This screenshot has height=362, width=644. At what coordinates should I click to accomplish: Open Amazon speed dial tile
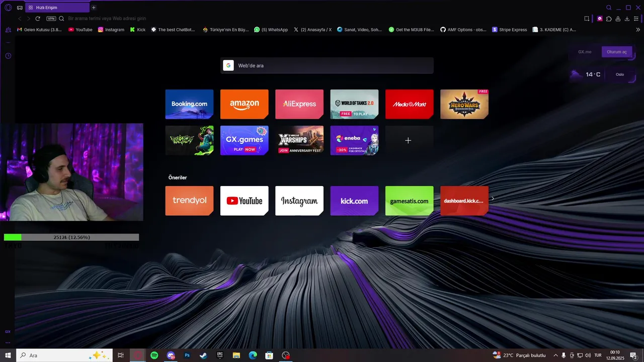coord(245,104)
